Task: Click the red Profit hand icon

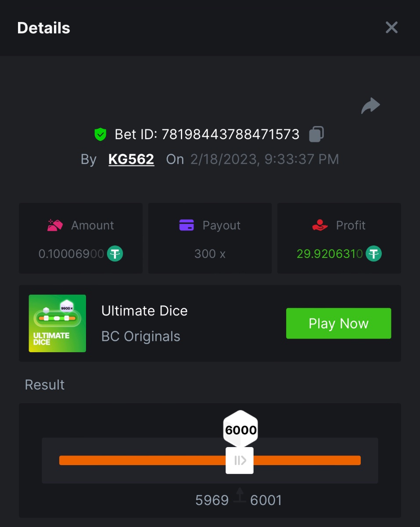Action: coord(320,225)
